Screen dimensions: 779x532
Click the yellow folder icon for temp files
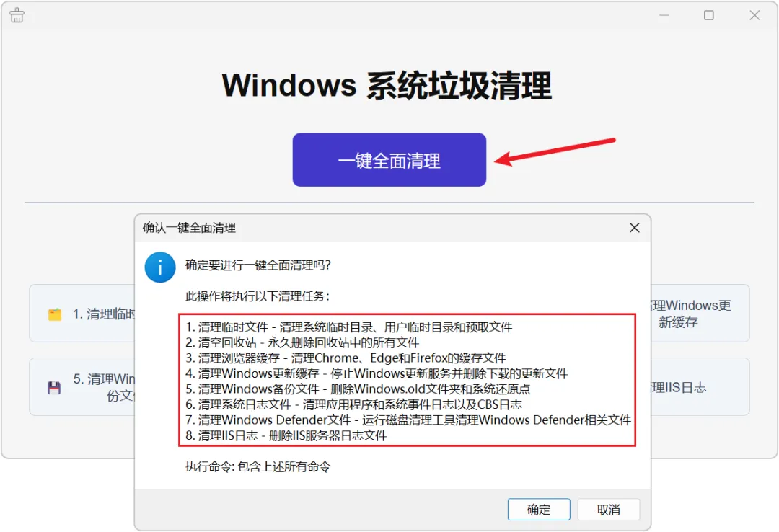55,314
